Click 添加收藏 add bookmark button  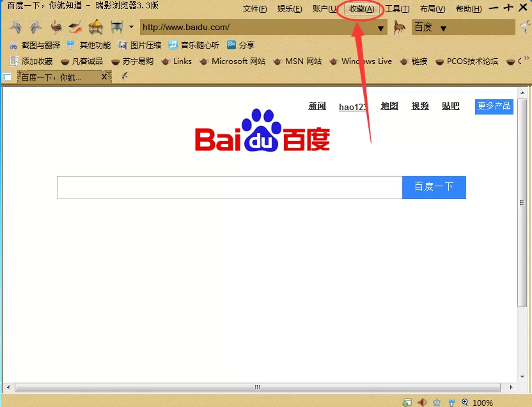click(x=31, y=61)
